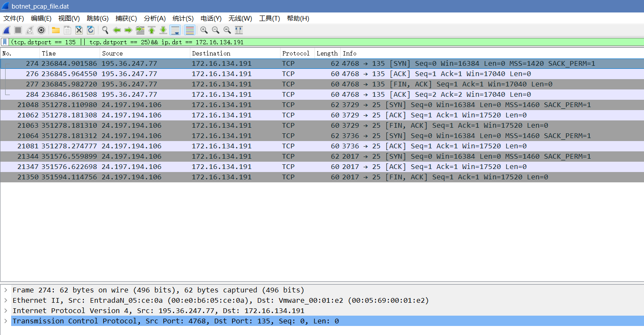Select packet number 21063
Viewport: 644px width, 335px height.
pyautogui.click(x=322, y=125)
